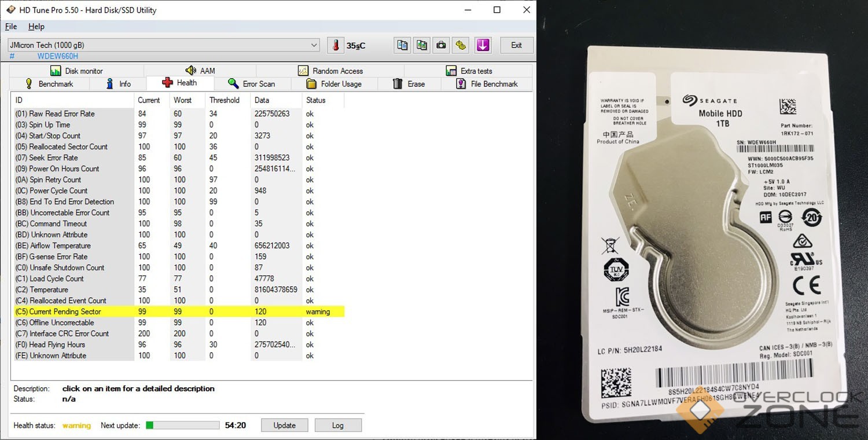
Task: Select the Reallocated Event Count row
Action: tap(179, 301)
